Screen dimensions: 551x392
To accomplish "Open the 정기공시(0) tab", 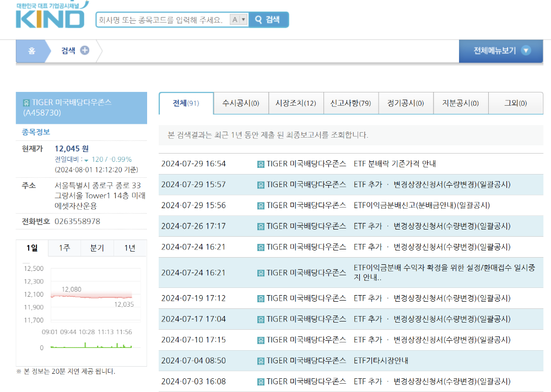I will coord(406,104).
